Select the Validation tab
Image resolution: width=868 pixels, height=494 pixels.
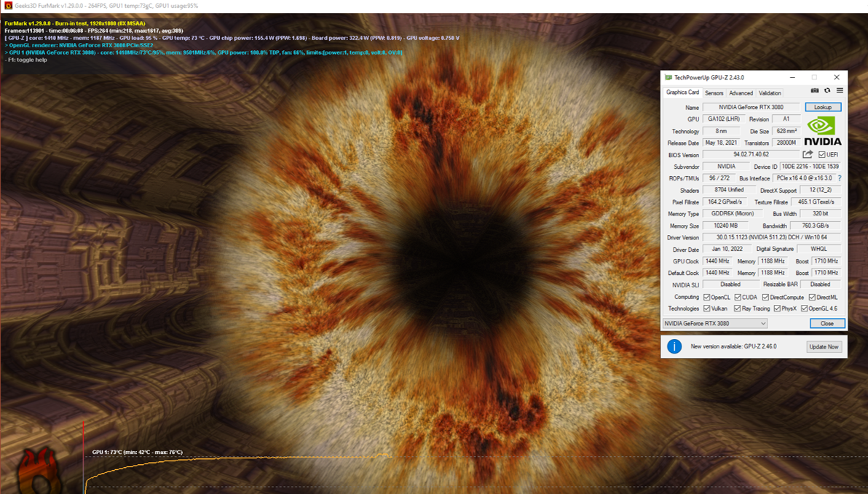tap(770, 93)
